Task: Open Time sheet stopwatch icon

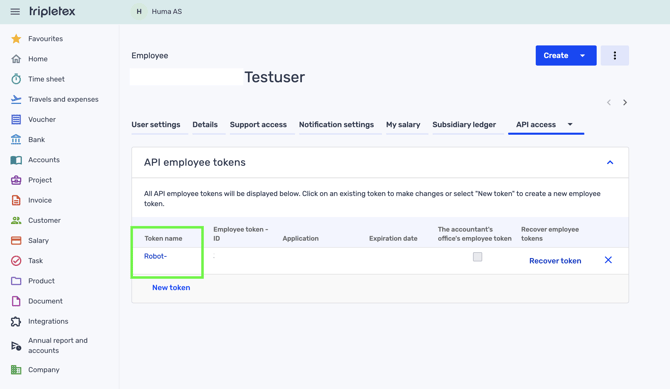Action: point(16,79)
